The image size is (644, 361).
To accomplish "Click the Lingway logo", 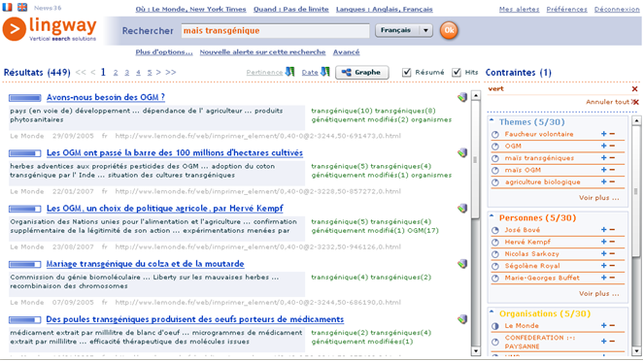I will point(50,29).
